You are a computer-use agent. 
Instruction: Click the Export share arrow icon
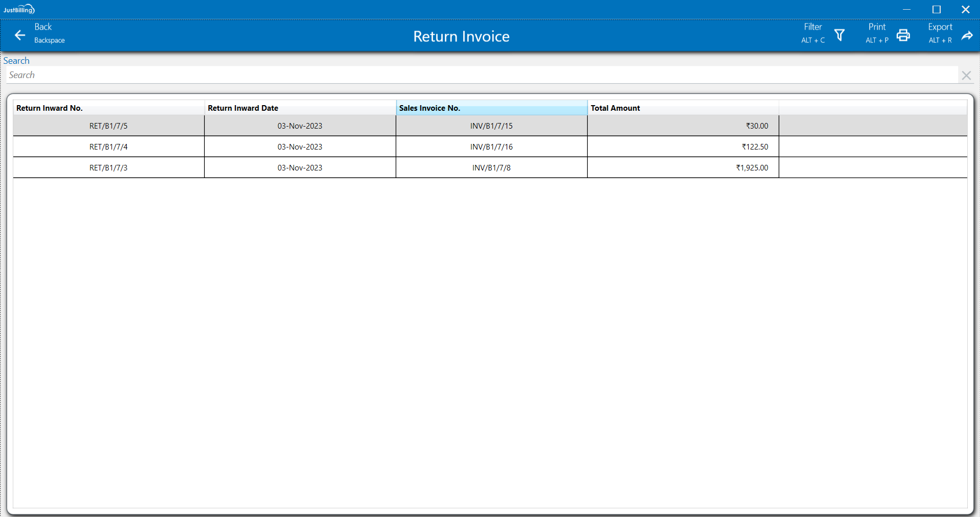point(967,35)
